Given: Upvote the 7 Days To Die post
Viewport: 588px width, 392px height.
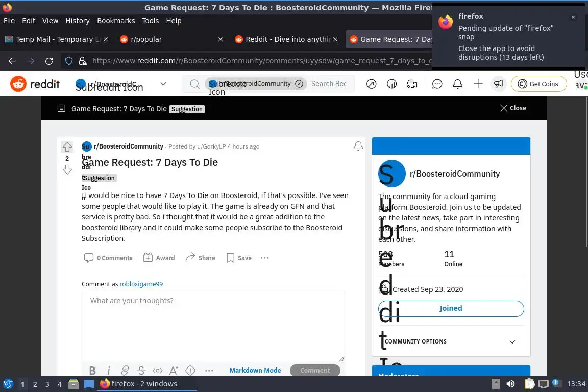Looking at the screenshot, I should point(67,146).
